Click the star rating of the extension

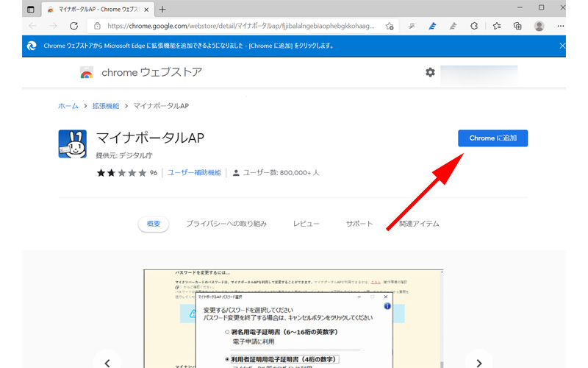click(121, 173)
